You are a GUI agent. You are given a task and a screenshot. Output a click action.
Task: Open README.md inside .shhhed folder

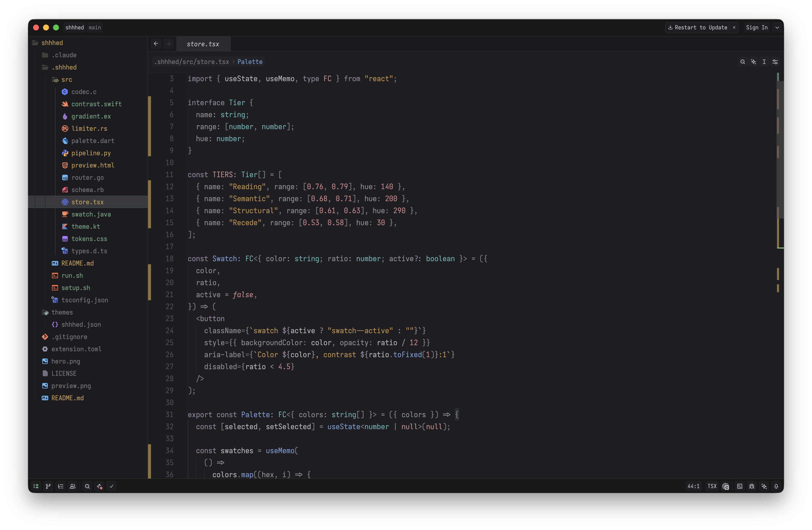(88, 263)
